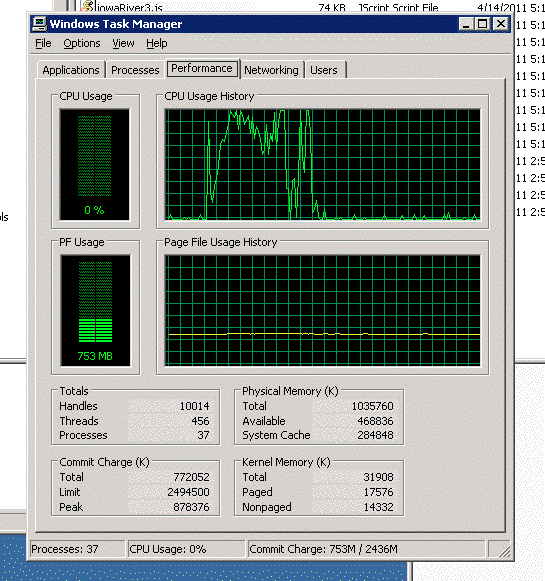Switch to the Networking tab
Viewport: 545px width, 581px height.
pyautogui.click(x=271, y=70)
